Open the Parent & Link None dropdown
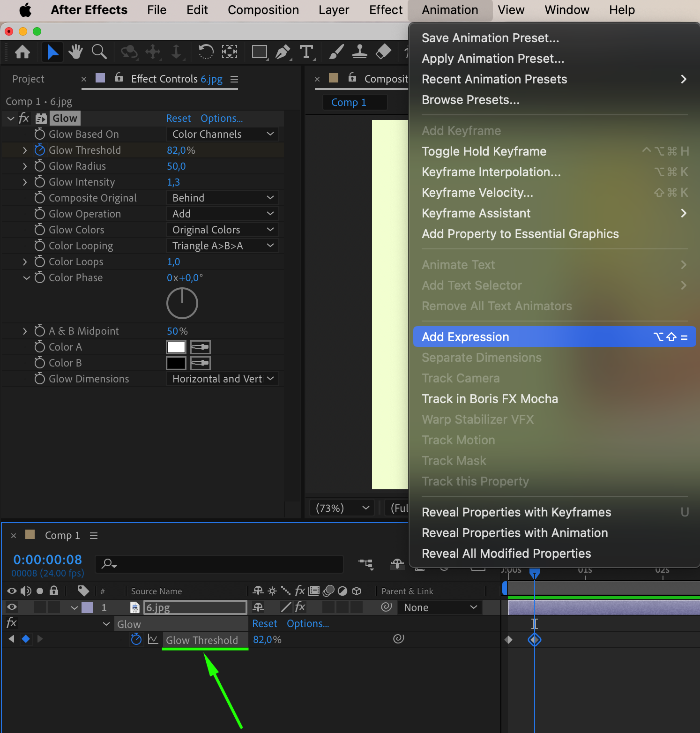This screenshot has height=733, width=700. click(440, 607)
